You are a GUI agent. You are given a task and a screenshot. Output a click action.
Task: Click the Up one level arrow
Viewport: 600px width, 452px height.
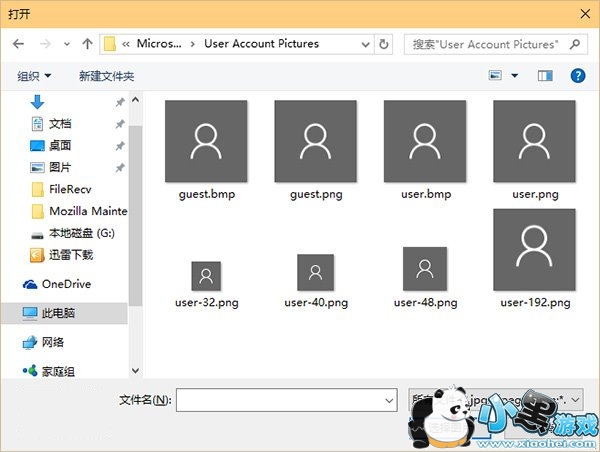(x=87, y=44)
